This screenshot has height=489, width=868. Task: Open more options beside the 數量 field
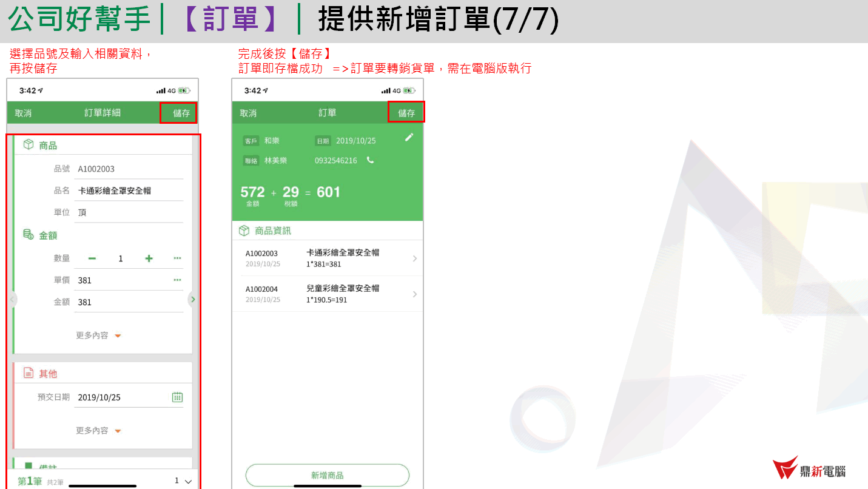click(x=177, y=258)
